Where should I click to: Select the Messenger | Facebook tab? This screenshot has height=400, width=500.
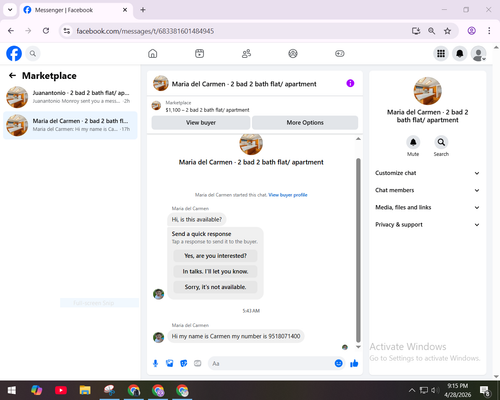click(x=76, y=10)
